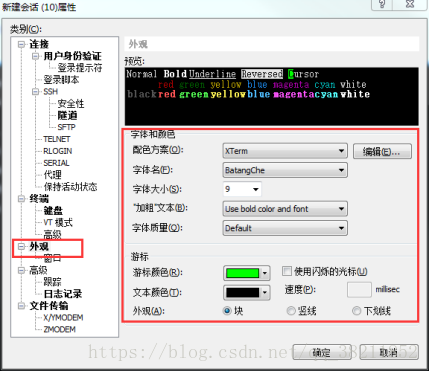Click the 编辑(E)... button

pos(382,151)
